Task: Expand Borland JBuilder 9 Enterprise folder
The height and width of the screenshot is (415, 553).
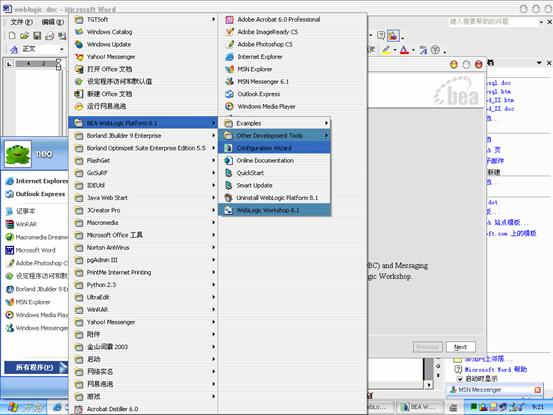Action: coord(143,135)
